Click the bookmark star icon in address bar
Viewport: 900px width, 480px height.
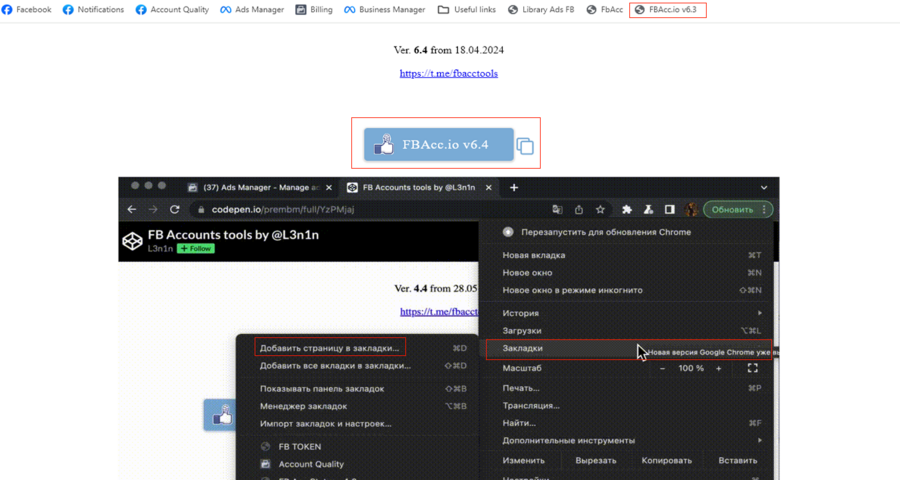pos(600,209)
